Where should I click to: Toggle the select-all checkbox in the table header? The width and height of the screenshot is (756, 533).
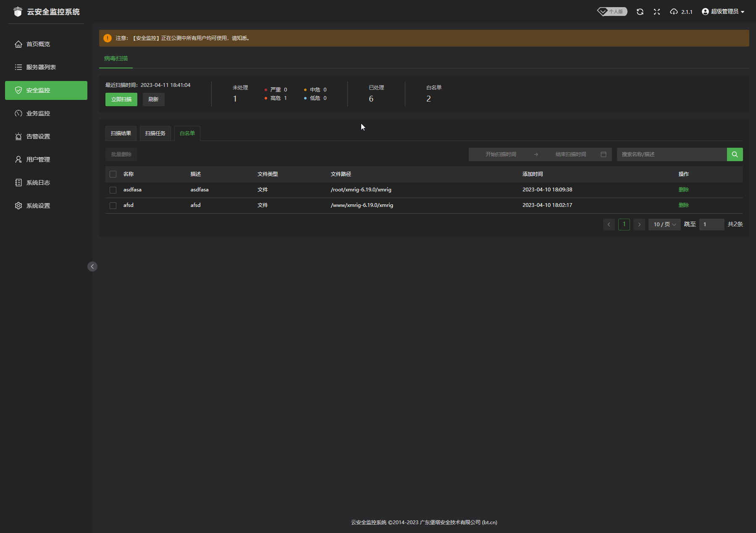click(x=113, y=174)
